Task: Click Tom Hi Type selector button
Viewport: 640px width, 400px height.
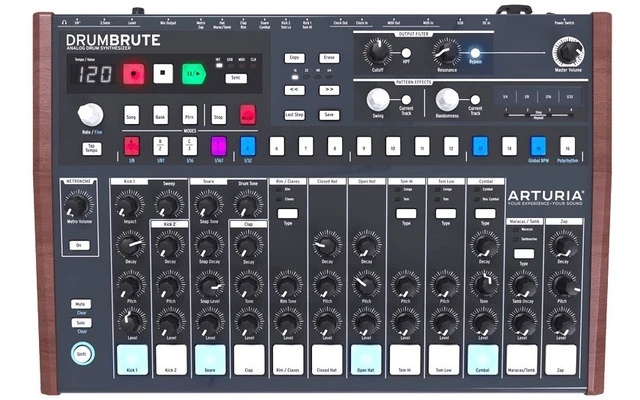Action: [406, 213]
